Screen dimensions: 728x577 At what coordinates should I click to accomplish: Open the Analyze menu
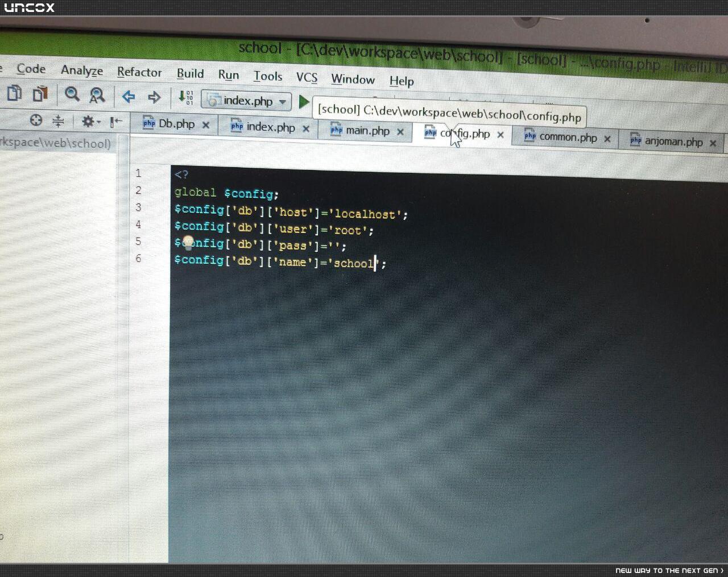point(82,70)
